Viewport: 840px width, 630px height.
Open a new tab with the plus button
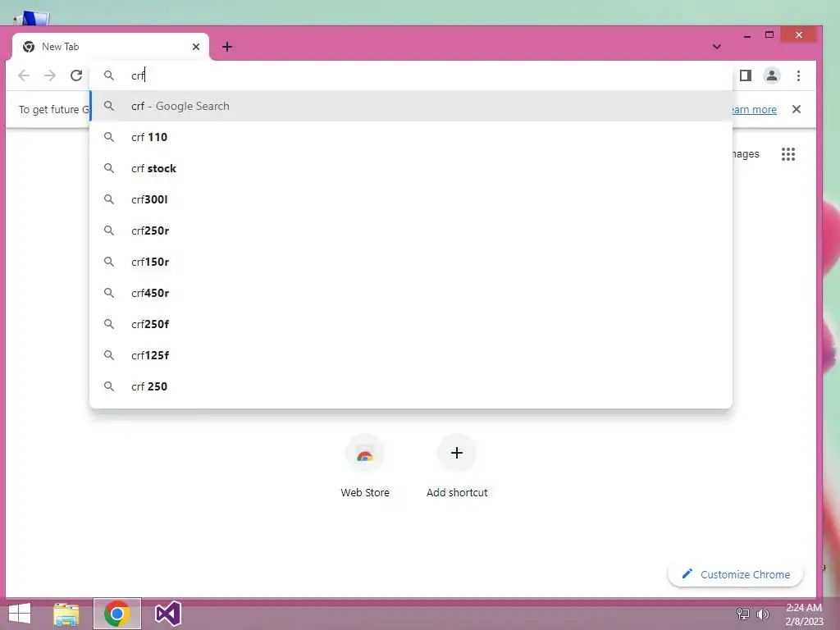[x=227, y=47]
